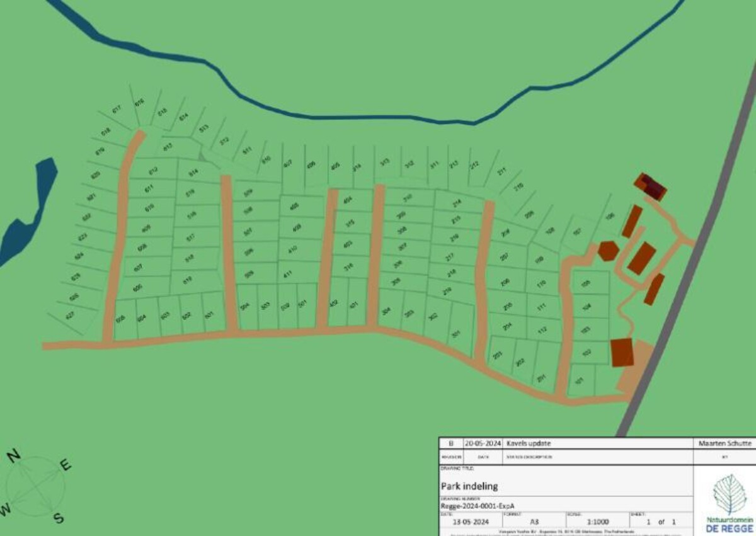Select plot 617 on the map
This screenshot has height=536, width=756.
tap(117, 110)
